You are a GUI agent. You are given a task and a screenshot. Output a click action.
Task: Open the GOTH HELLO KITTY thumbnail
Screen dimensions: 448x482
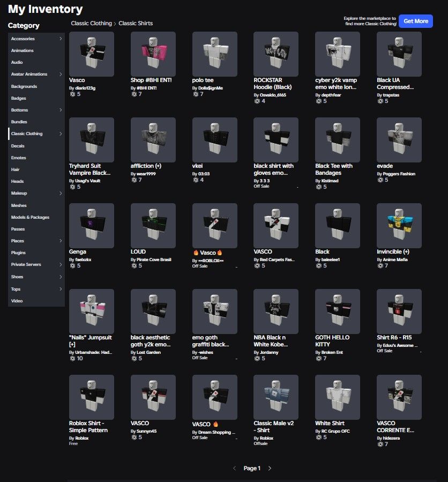[x=338, y=311]
